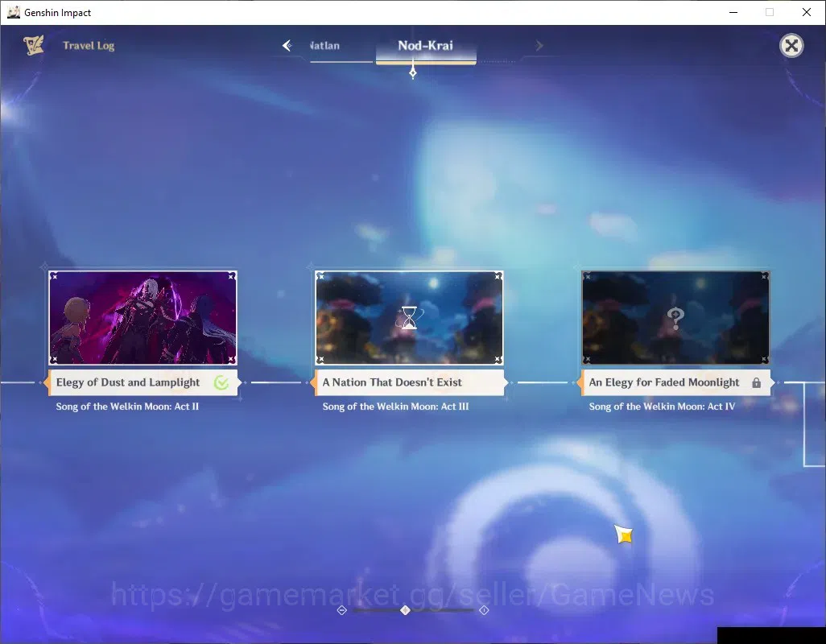Click the padlock icon on Faded Moonlight
The width and height of the screenshot is (826, 644).
click(x=757, y=383)
